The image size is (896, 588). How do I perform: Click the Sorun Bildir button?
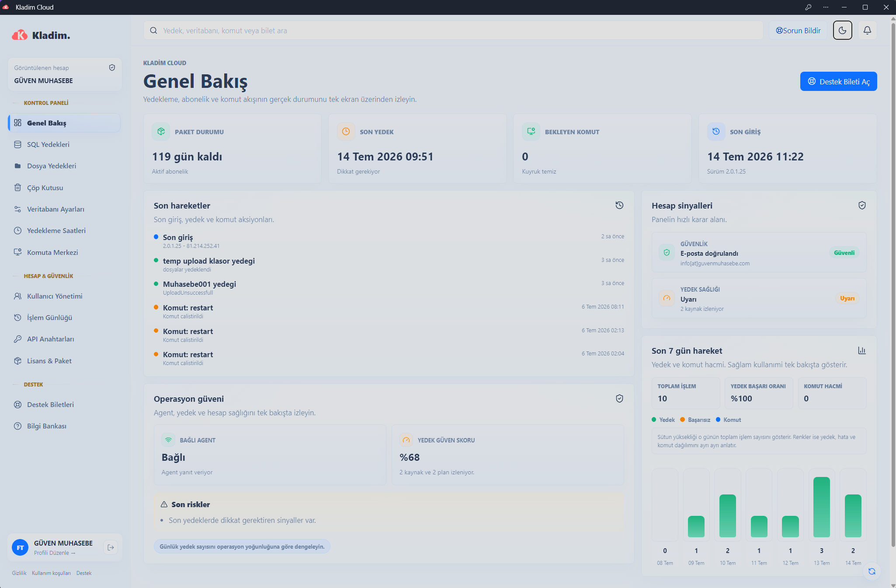(x=798, y=31)
